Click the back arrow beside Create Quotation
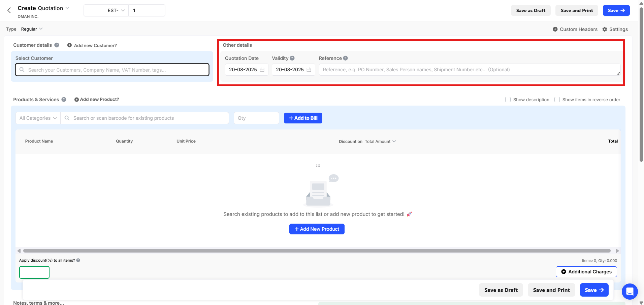Viewport: 644px width, 305px height. click(x=9, y=10)
